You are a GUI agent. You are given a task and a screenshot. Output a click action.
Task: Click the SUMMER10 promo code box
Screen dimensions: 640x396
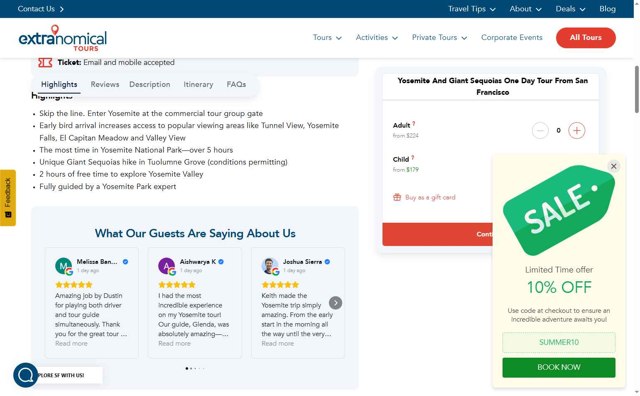pos(559,342)
